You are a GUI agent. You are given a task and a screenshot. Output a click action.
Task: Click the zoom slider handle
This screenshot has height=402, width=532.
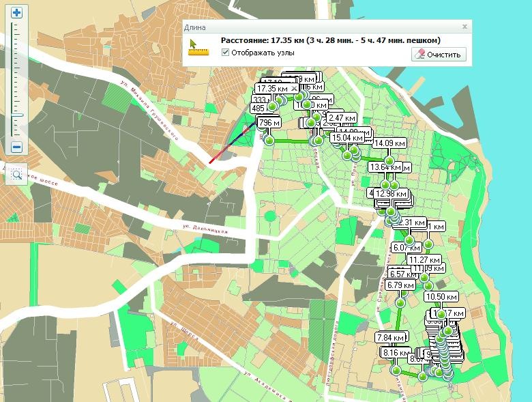[17, 115]
